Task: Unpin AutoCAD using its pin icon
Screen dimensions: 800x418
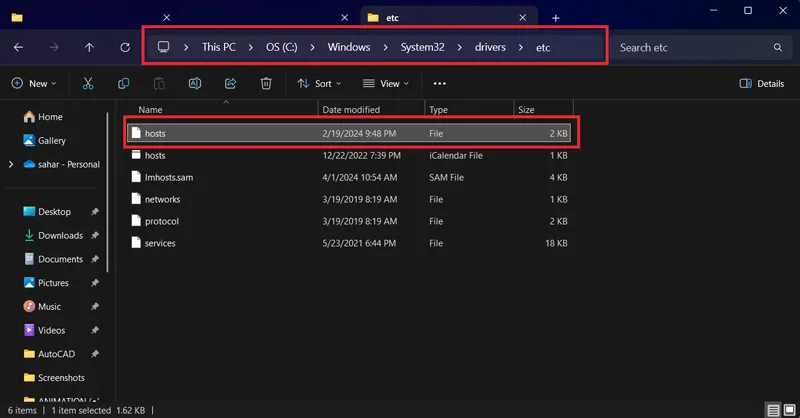Action: (x=95, y=354)
